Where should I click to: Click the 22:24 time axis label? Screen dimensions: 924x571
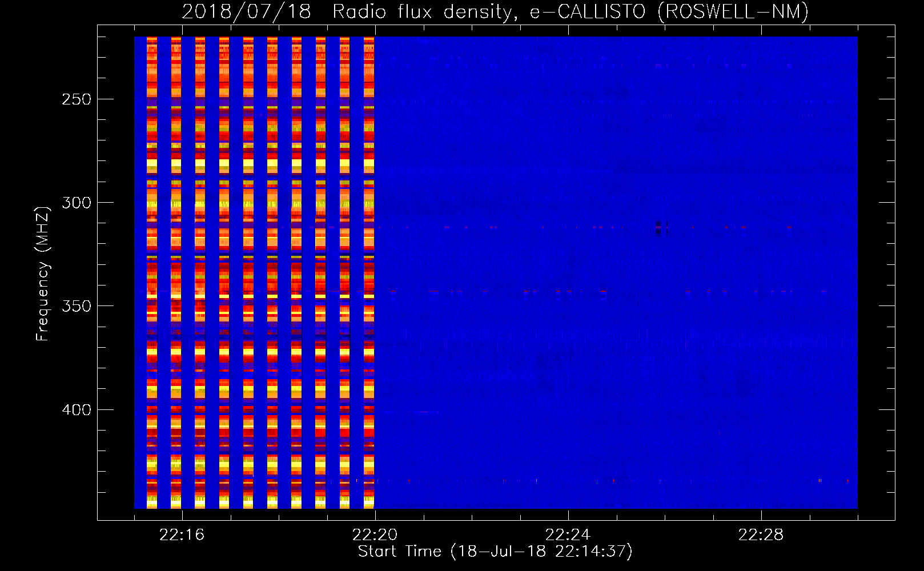[x=568, y=534]
